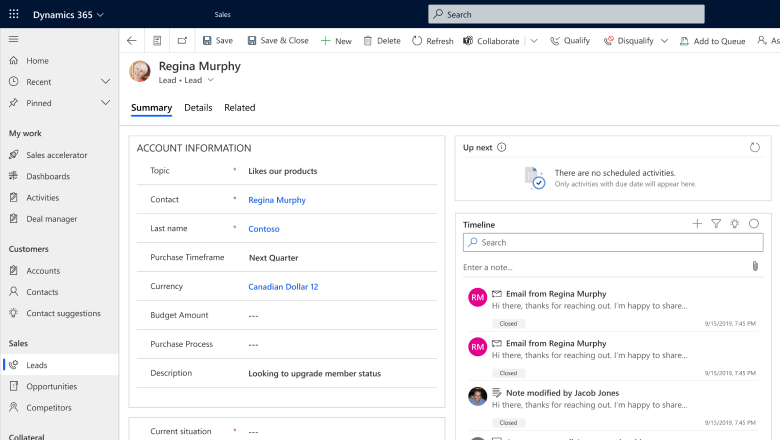The width and height of the screenshot is (780, 440).
Task: Click Disqualify command
Action: tap(628, 41)
